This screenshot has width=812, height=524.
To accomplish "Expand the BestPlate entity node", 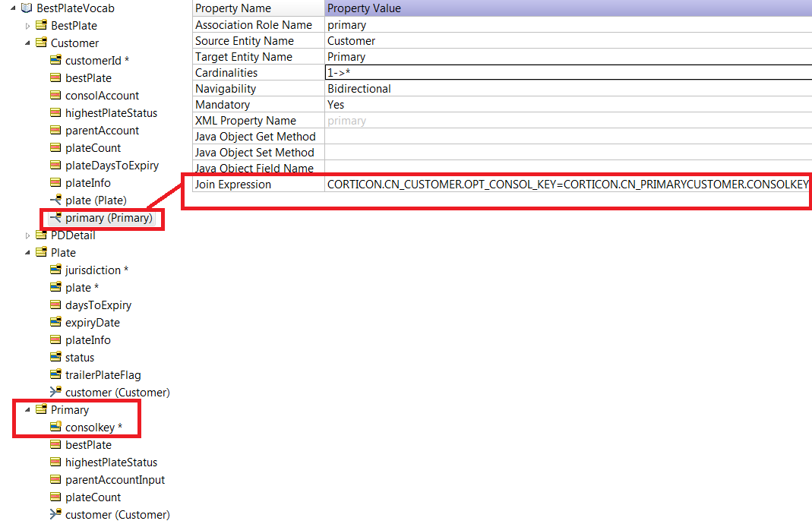I will pos(27,26).
